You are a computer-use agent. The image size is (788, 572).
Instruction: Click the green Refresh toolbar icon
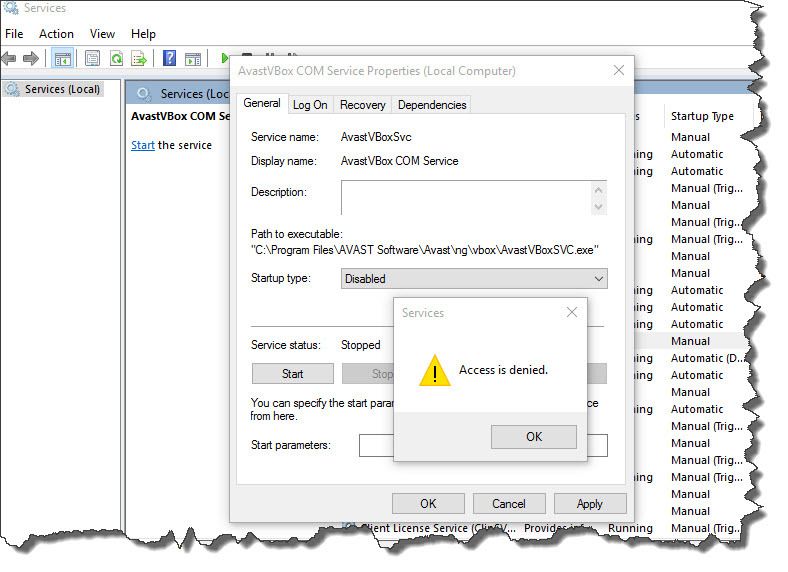(x=116, y=58)
